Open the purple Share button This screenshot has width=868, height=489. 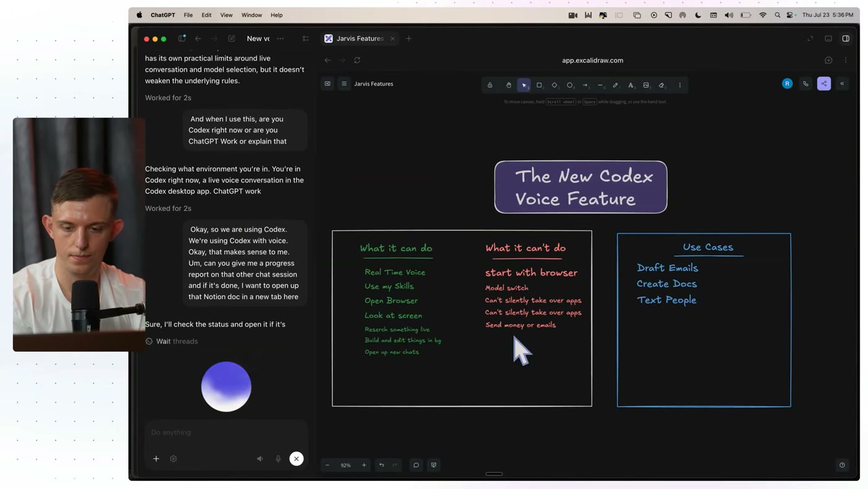pos(824,84)
